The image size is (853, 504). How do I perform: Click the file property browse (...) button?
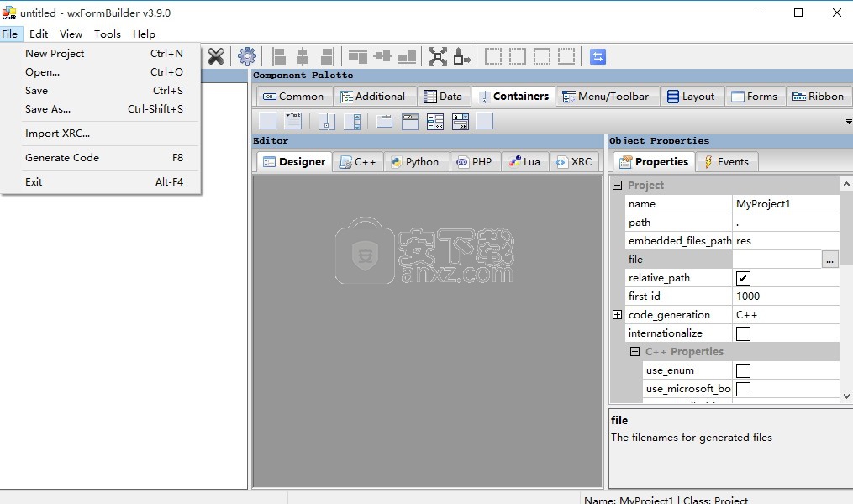(829, 260)
